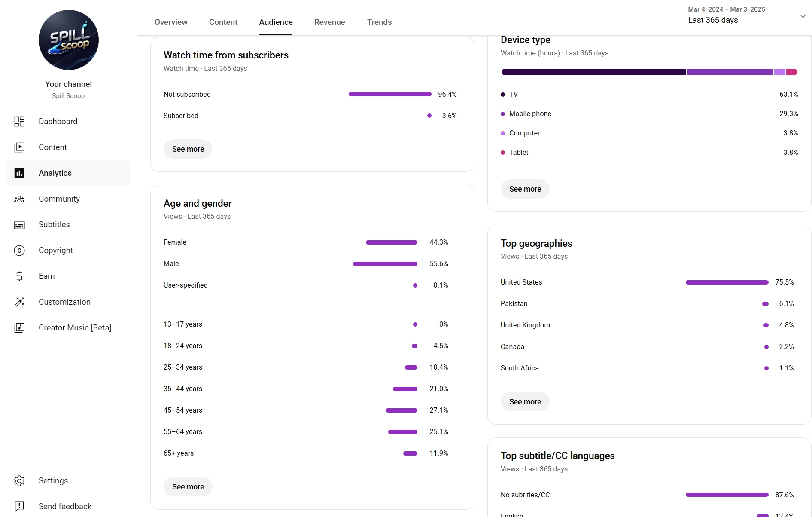Click See more under Watch time from subscribers
The image size is (812, 517).
click(188, 149)
